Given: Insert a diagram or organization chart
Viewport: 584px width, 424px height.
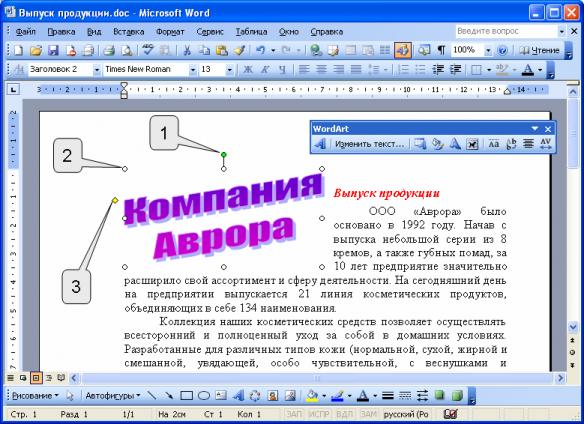Looking at the screenshot, I should 255,395.
